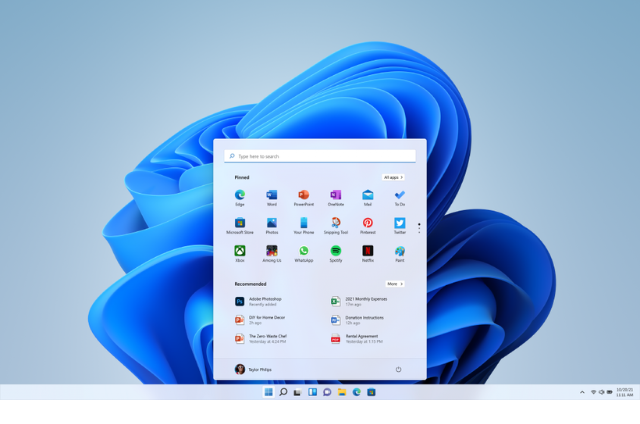Open the Photos app
Viewport: 640px width, 424px height.
272,226
